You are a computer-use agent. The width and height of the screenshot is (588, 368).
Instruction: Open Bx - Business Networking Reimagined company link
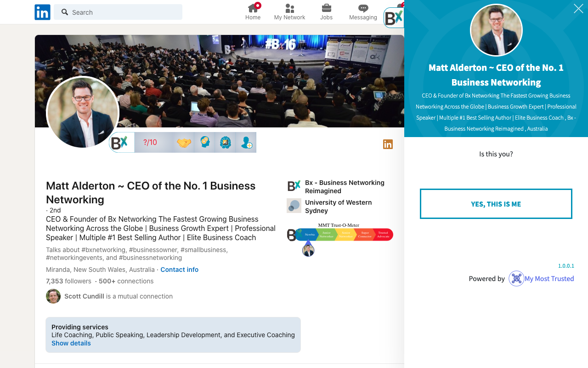click(x=345, y=187)
